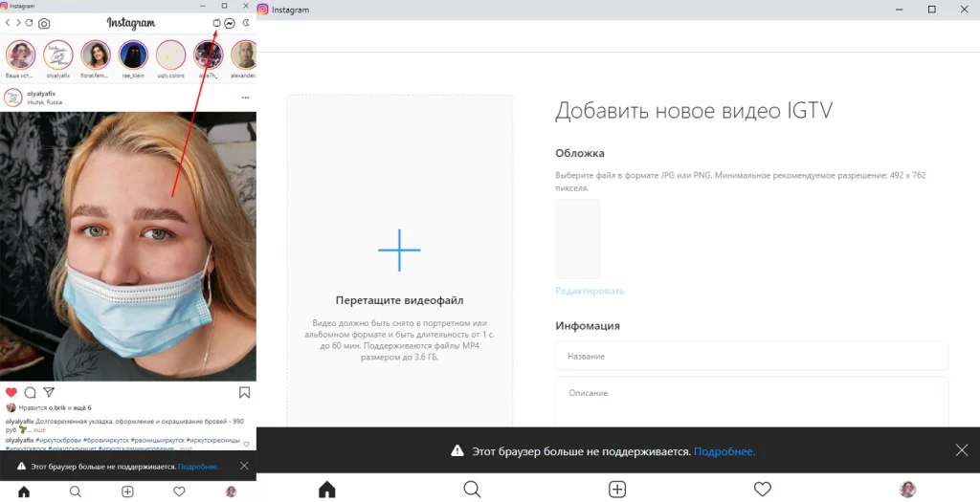View the ugly.colors story
Screen dimensions: 980x502
point(170,55)
